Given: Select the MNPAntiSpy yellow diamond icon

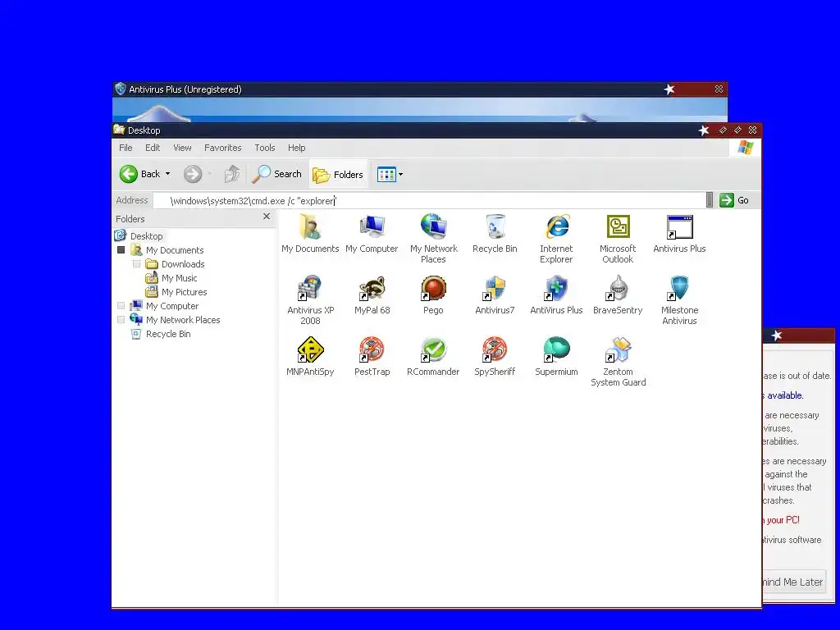Looking at the screenshot, I should (x=310, y=349).
